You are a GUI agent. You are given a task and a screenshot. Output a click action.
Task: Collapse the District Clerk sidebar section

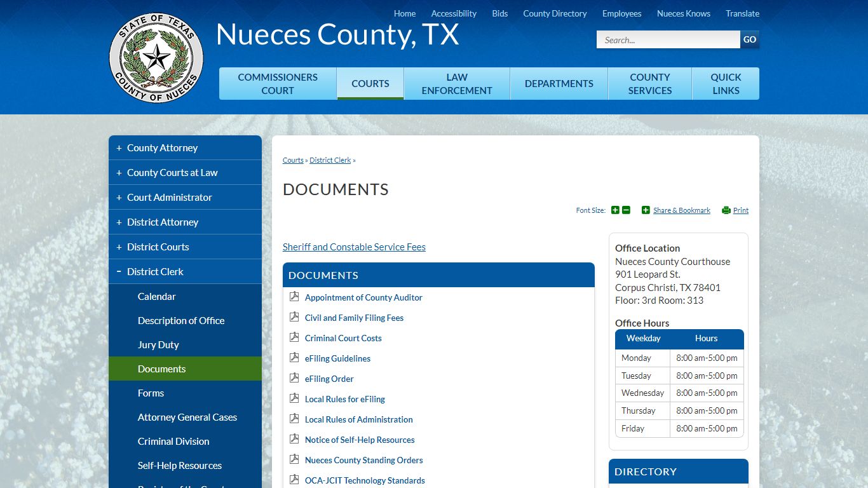[x=119, y=271]
